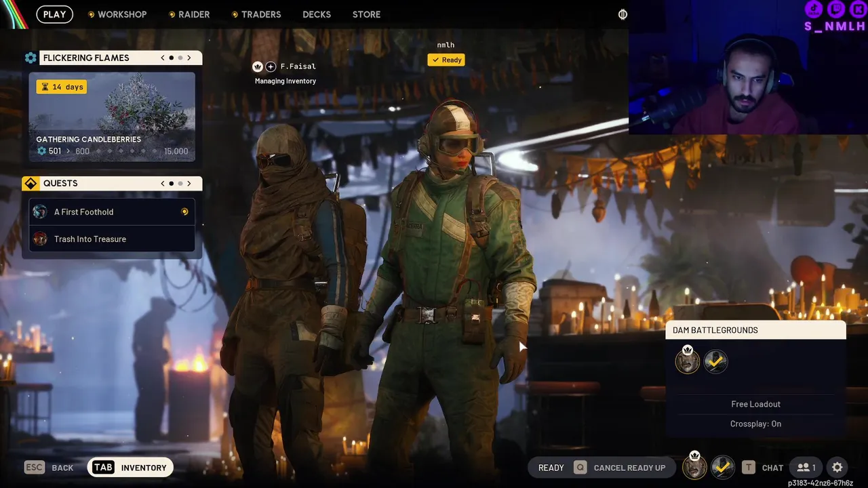The image size is (868, 488).
Task: Click CANCEL READY UP
Action: pyautogui.click(x=629, y=468)
